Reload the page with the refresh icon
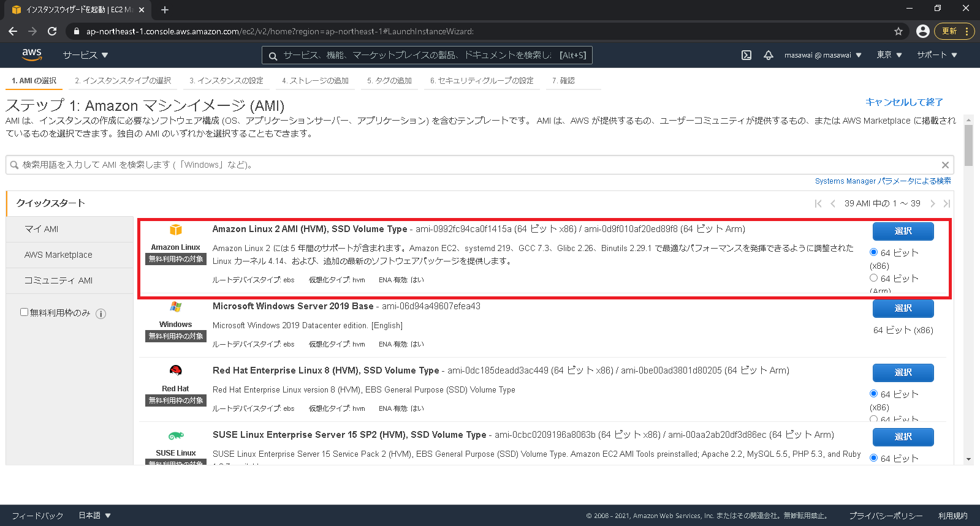Image resolution: width=980 pixels, height=526 pixels. tap(52, 31)
